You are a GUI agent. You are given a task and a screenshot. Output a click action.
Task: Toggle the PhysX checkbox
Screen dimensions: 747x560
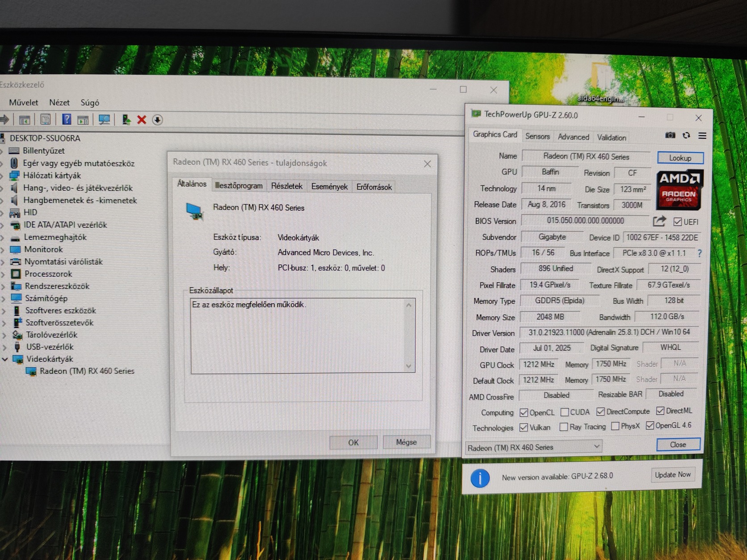coord(615,426)
